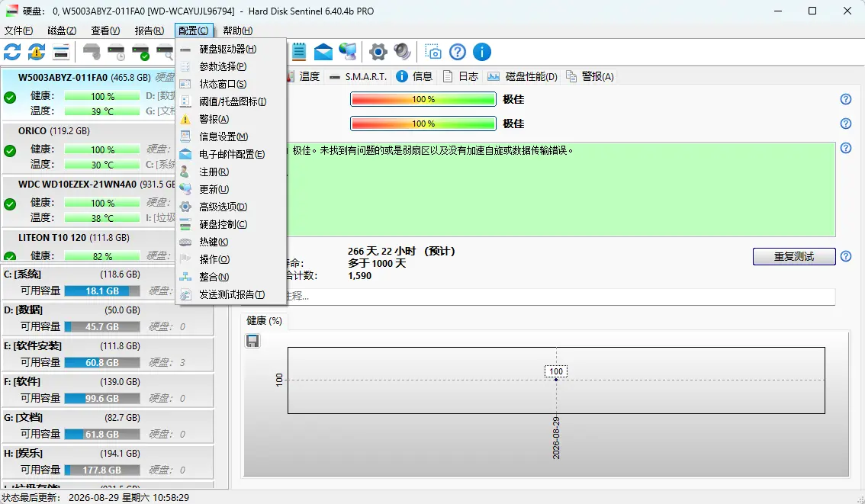Select the F: [软件] partition row

(108, 390)
